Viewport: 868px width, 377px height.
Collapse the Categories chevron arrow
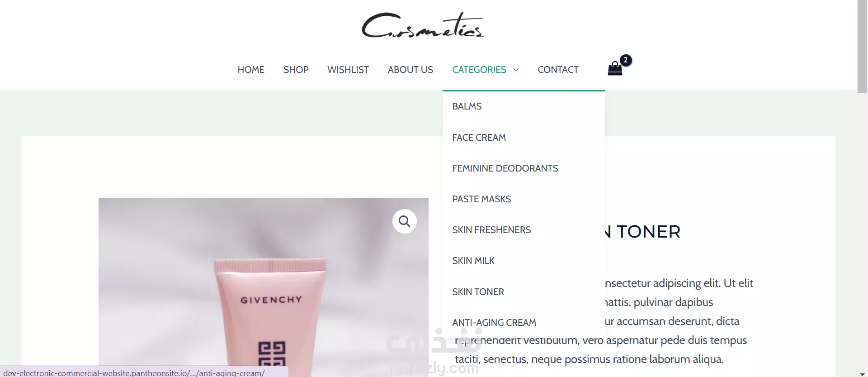pos(516,70)
